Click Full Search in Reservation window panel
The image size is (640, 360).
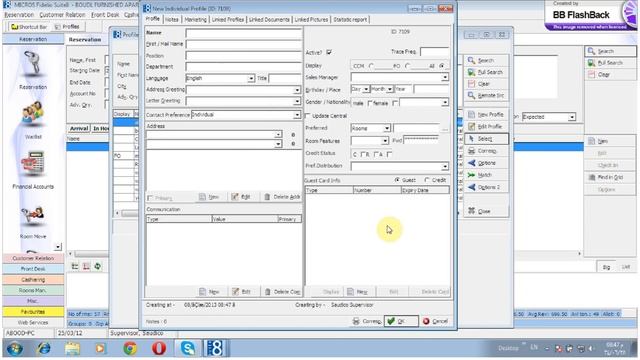(x=610, y=63)
